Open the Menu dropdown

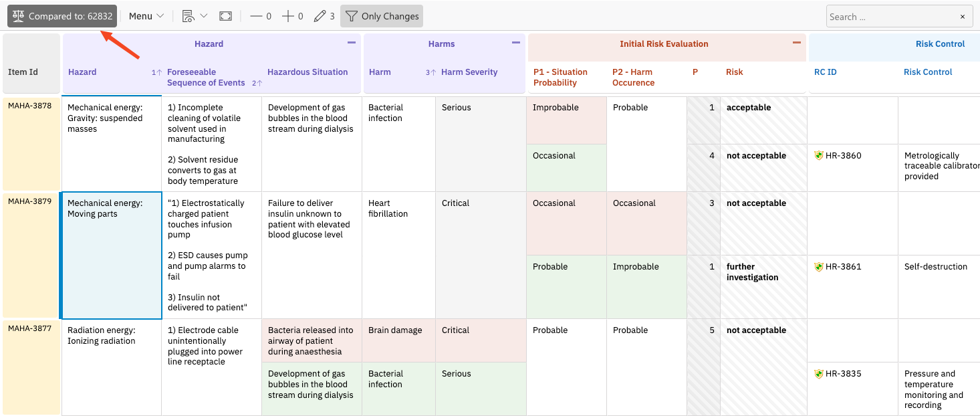click(x=146, y=16)
